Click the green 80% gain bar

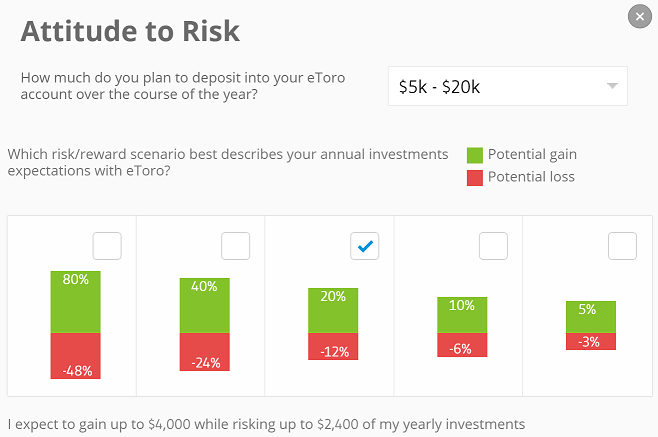(76, 302)
